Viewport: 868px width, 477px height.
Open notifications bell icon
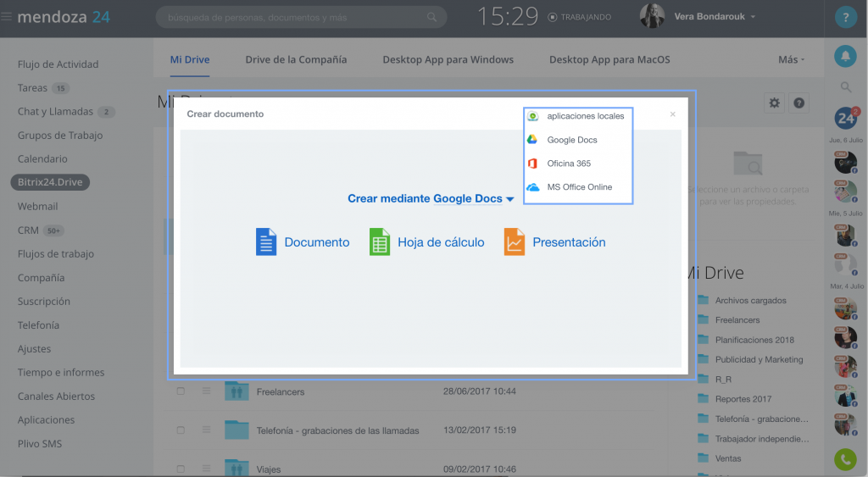point(845,56)
